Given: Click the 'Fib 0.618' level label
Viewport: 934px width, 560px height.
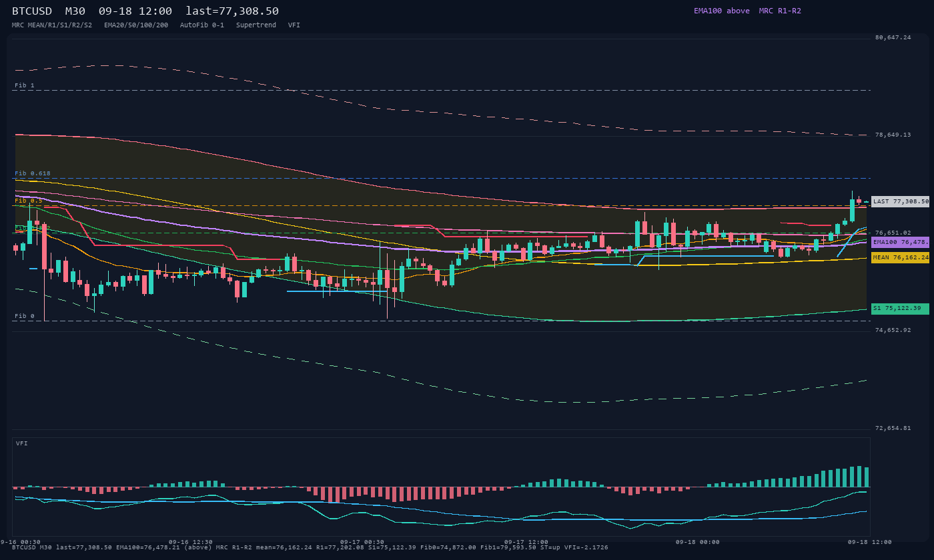Looking at the screenshot, I should 33,173.
